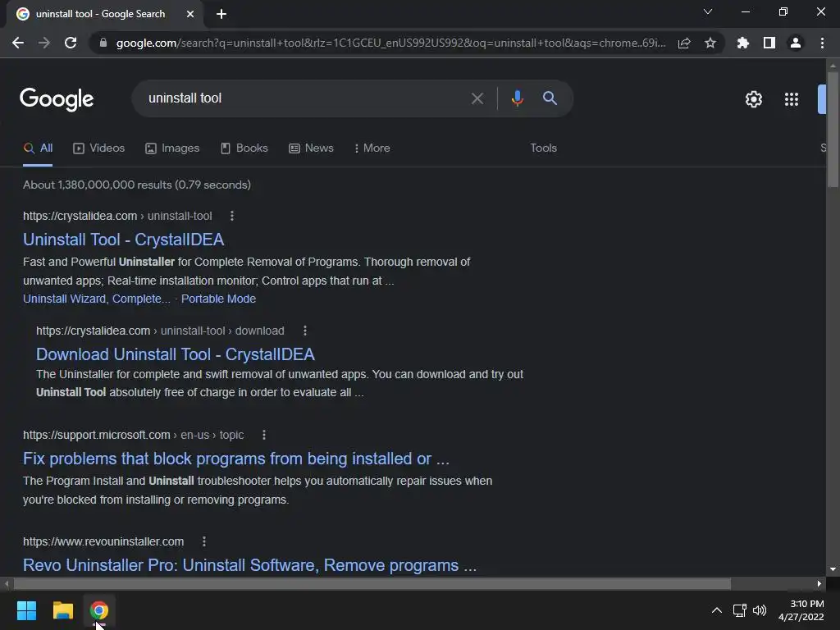
Task: Open options for support.microsoft.com result
Action: tap(264, 435)
